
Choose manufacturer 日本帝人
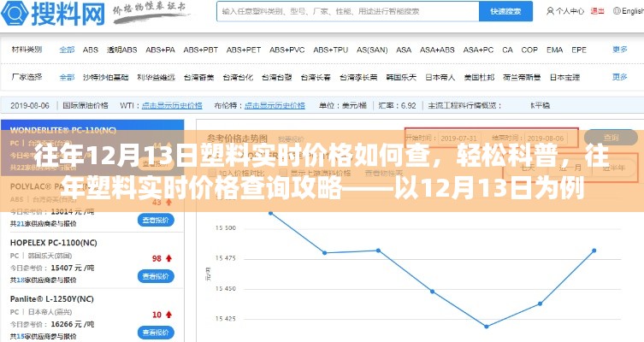[x=440, y=77]
